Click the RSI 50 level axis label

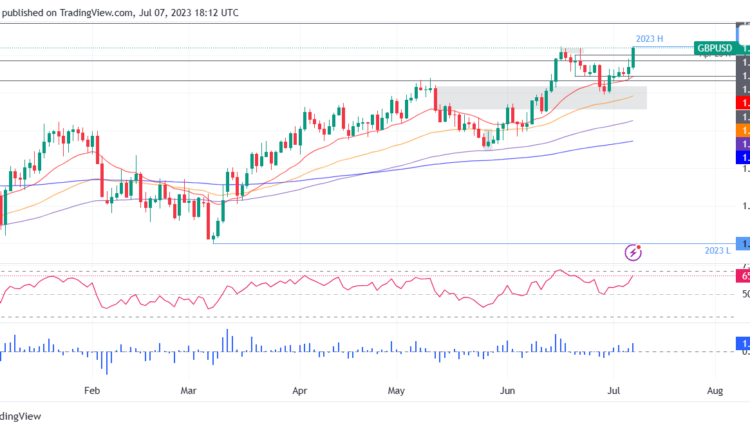(743, 295)
